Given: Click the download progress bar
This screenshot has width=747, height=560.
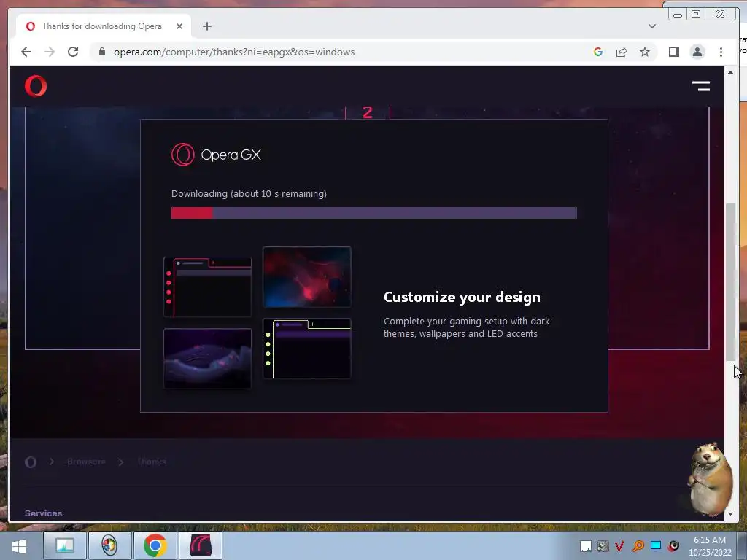Looking at the screenshot, I should [374, 213].
